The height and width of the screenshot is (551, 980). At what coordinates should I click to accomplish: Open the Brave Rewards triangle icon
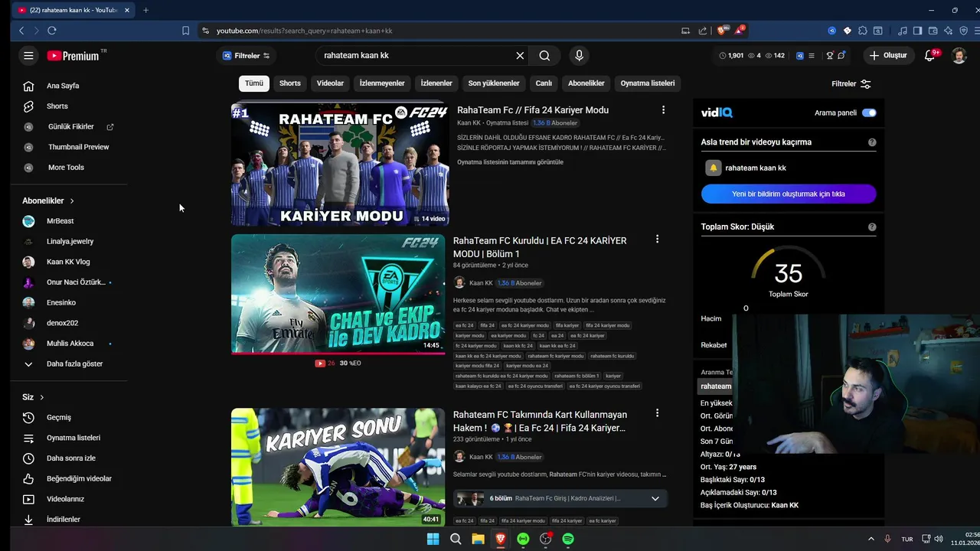pos(740,31)
